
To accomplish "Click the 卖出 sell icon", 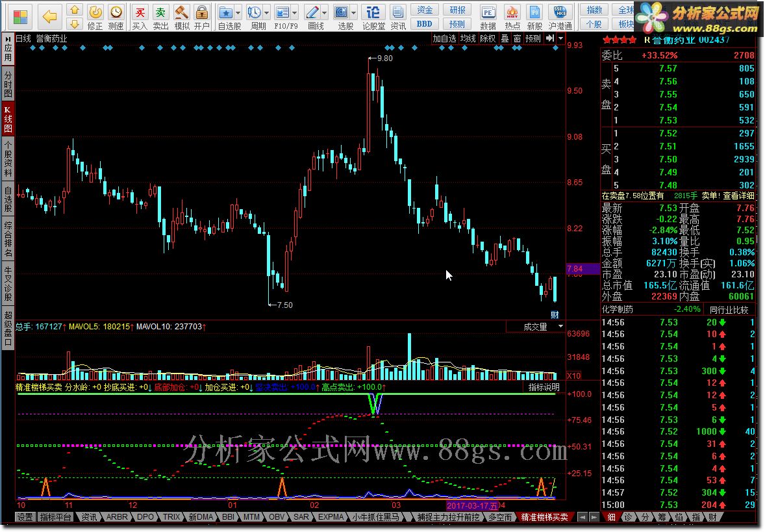I will pos(160,17).
